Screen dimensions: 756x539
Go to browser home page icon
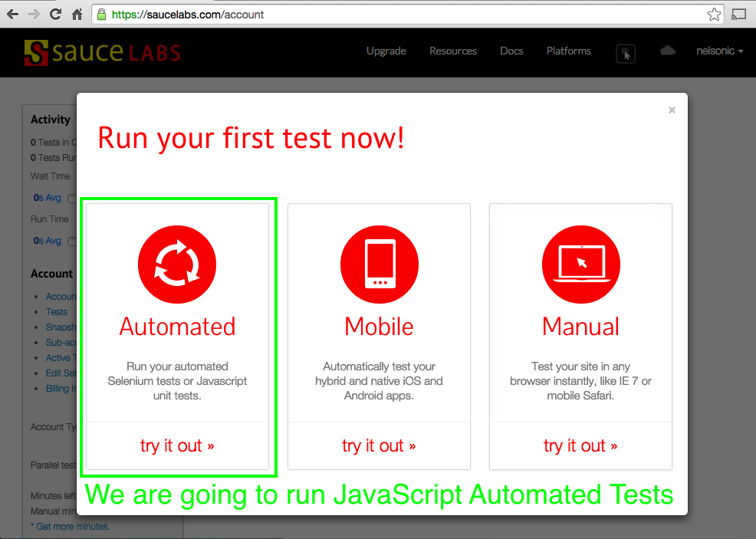coord(77,15)
